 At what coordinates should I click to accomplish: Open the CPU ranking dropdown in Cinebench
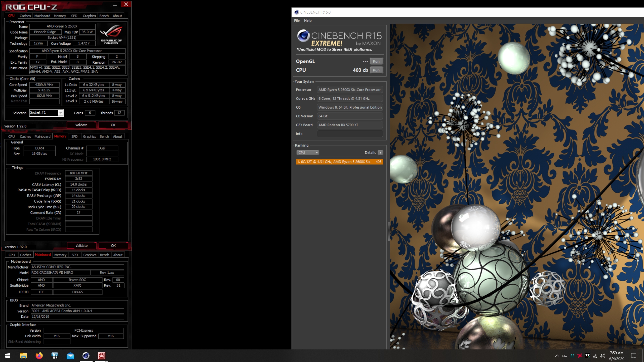point(308,153)
